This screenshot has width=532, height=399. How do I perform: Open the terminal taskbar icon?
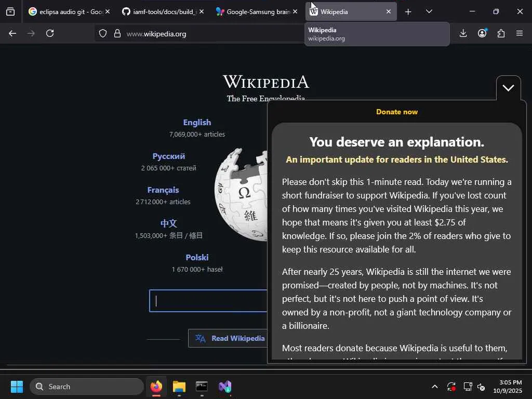pyautogui.click(x=202, y=387)
